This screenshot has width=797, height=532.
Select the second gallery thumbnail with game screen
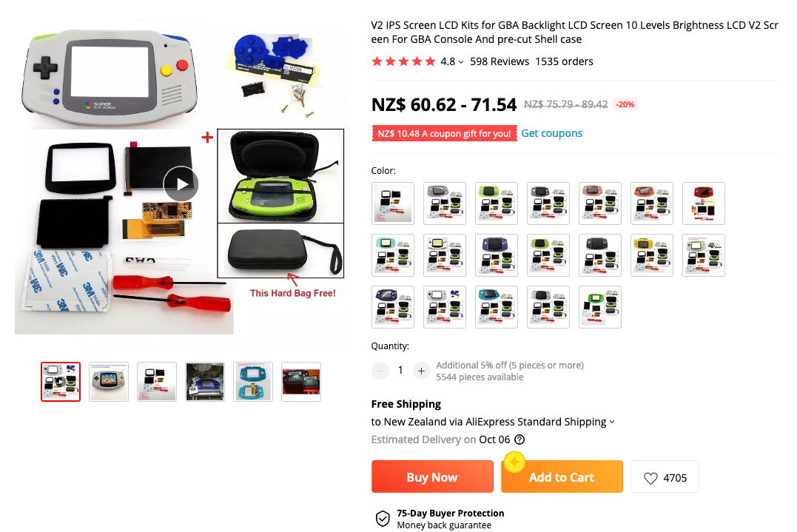click(x=109, y=382)
